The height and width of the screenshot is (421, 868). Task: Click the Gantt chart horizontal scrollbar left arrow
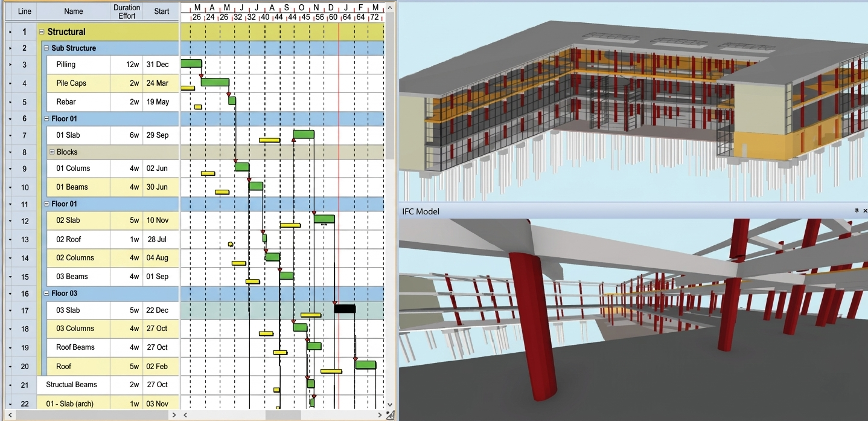tap(186, 415)
